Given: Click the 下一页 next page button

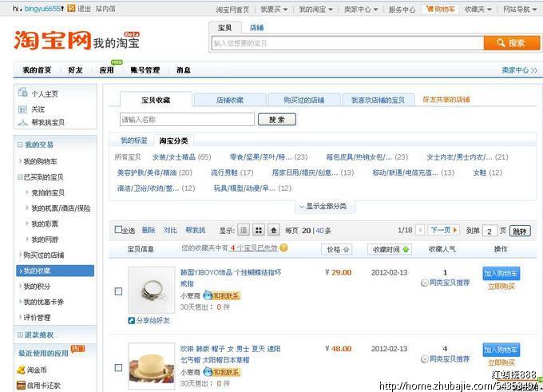Looking at the screenshot, I should pos(444,230).
